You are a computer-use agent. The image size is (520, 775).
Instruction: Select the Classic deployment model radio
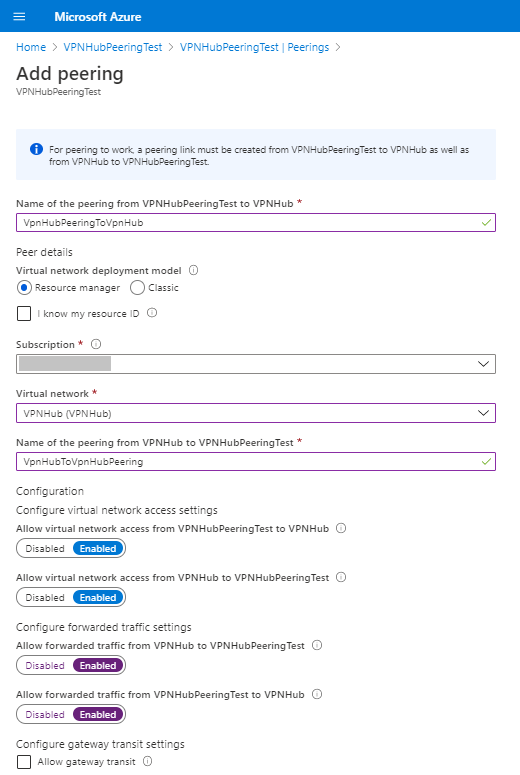[137, 288]
